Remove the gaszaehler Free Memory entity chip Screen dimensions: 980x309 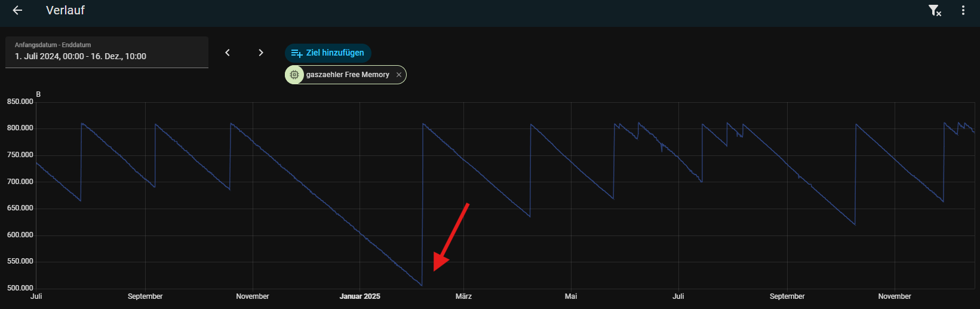point(399,75)
